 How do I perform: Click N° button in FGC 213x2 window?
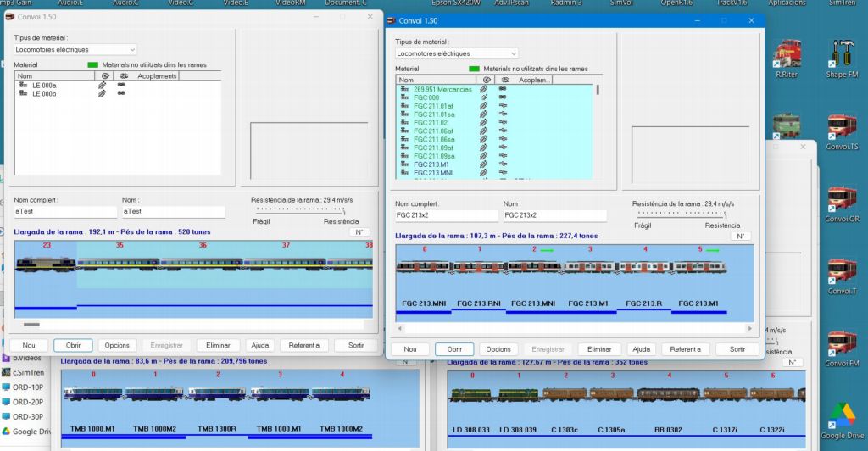click(741, 237)
